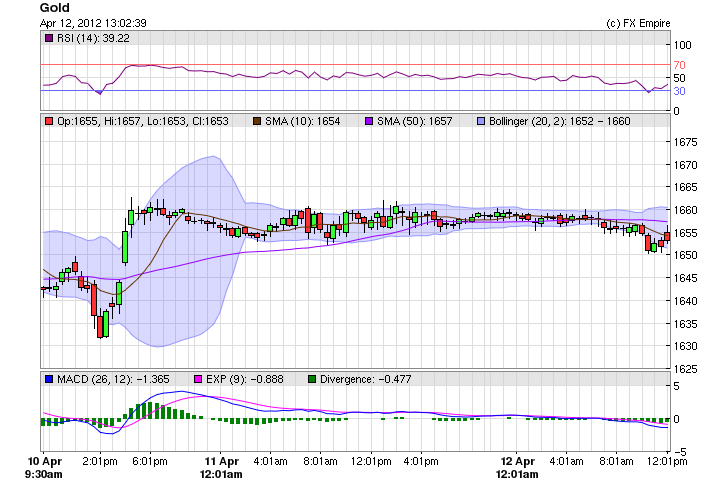Screen dimensions: 710x487
Task: Click the '8:01am' label after 11 Apr
Action: [321, 461]
